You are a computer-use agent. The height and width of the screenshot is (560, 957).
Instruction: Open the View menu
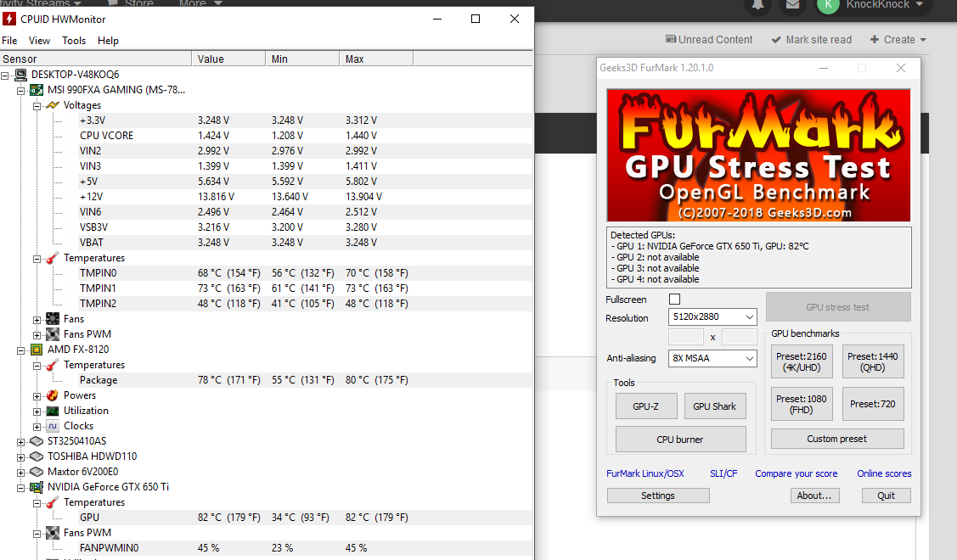tap(39, 40)
